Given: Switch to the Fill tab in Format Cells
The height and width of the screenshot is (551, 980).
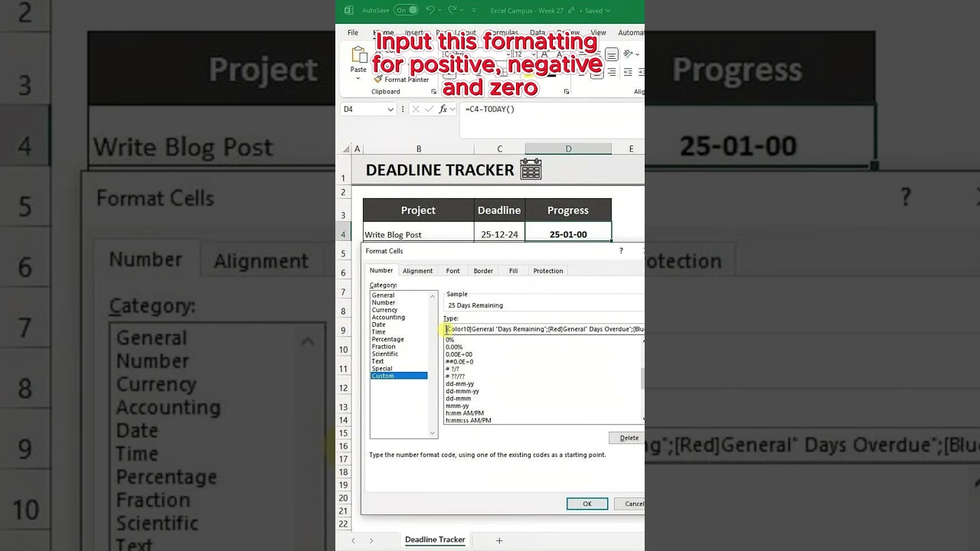Looking at the screenshot, I should coord(513,271).
